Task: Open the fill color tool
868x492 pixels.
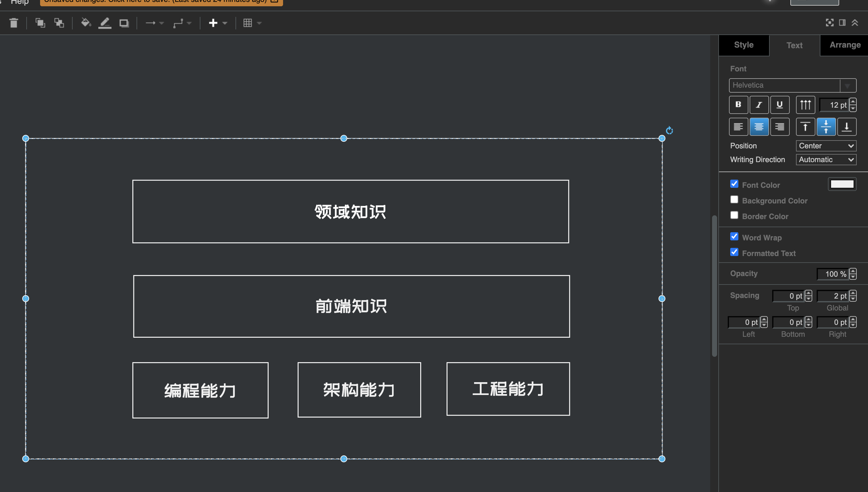Action: pyautogui.click(x=86, y=23)
